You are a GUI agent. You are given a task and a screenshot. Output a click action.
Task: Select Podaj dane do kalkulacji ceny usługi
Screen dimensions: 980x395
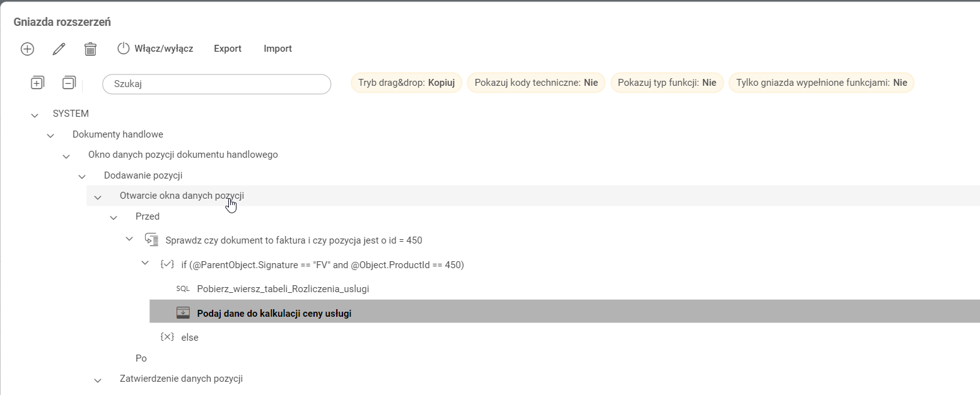tap(274, 313)
